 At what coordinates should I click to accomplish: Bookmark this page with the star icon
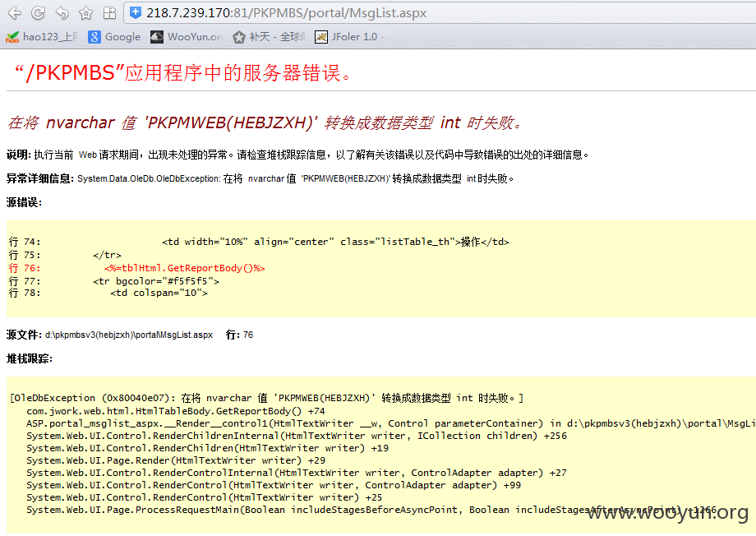click(x=85, y=13)
